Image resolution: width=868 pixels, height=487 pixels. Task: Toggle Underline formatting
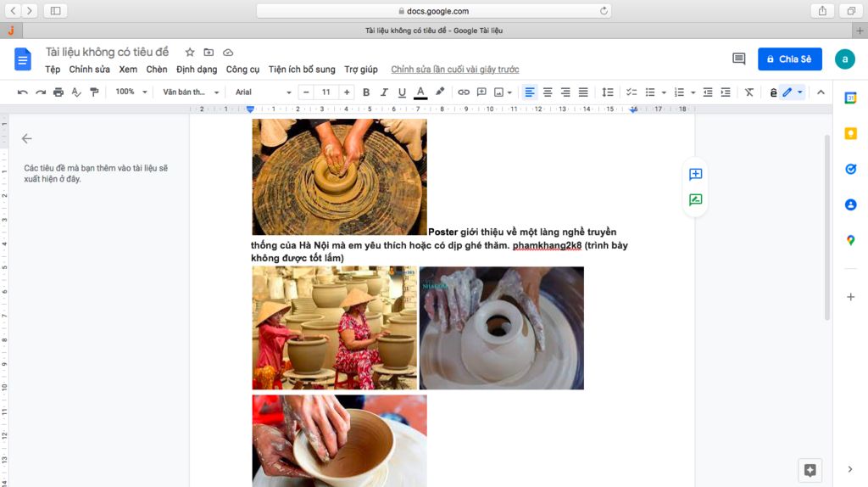[402, 92]
